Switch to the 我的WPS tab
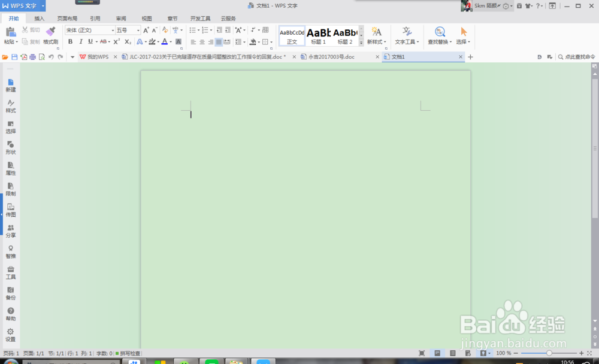The image size is (599, 364). point(98,57)
